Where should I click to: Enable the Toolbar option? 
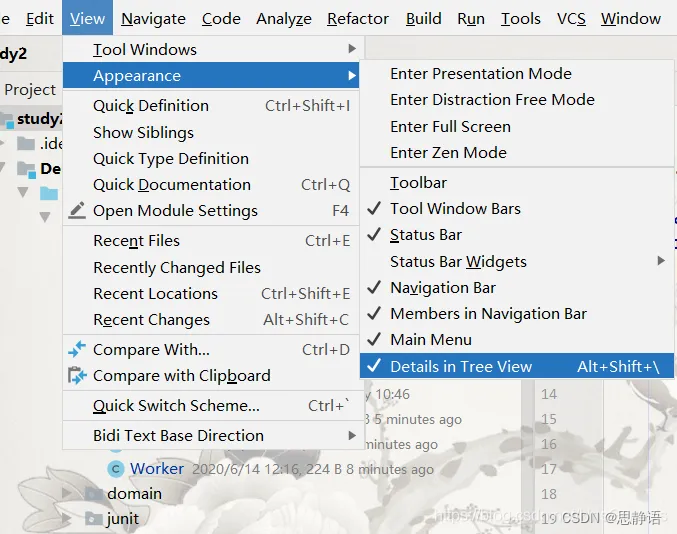517,183
